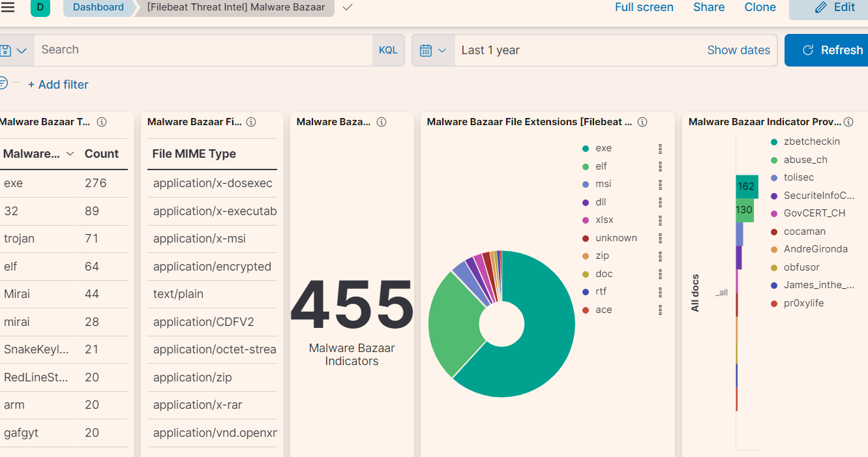Click the Show dates link

[738, 50]
